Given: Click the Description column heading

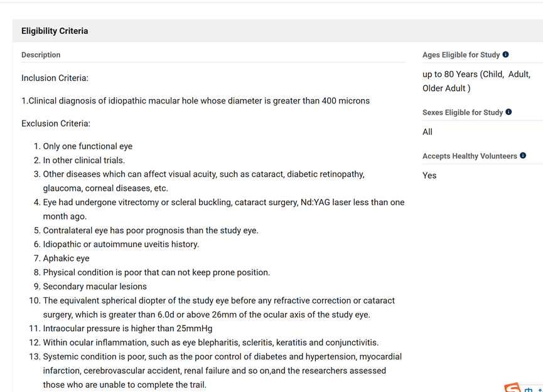Looking at the screenshot, I should click(41, 55).
